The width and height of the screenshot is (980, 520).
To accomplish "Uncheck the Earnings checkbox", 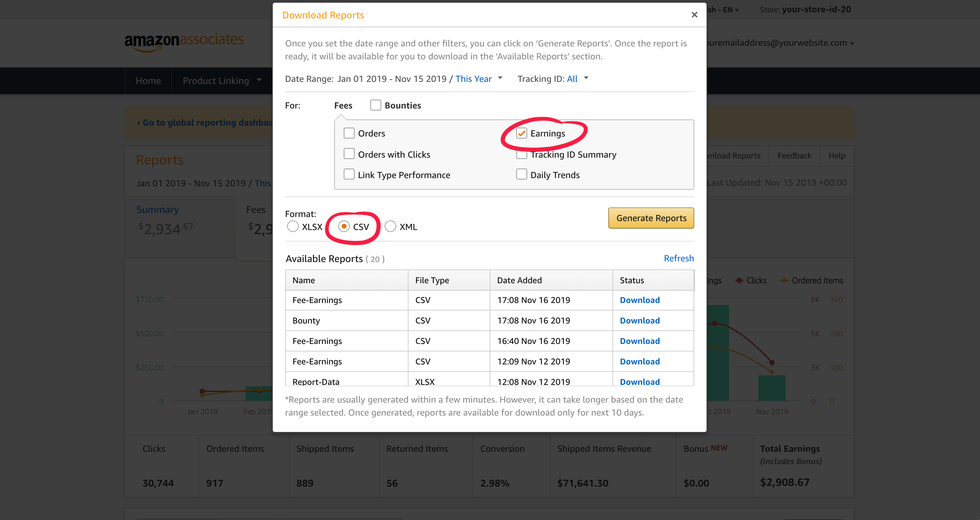I will pos(522,133).
